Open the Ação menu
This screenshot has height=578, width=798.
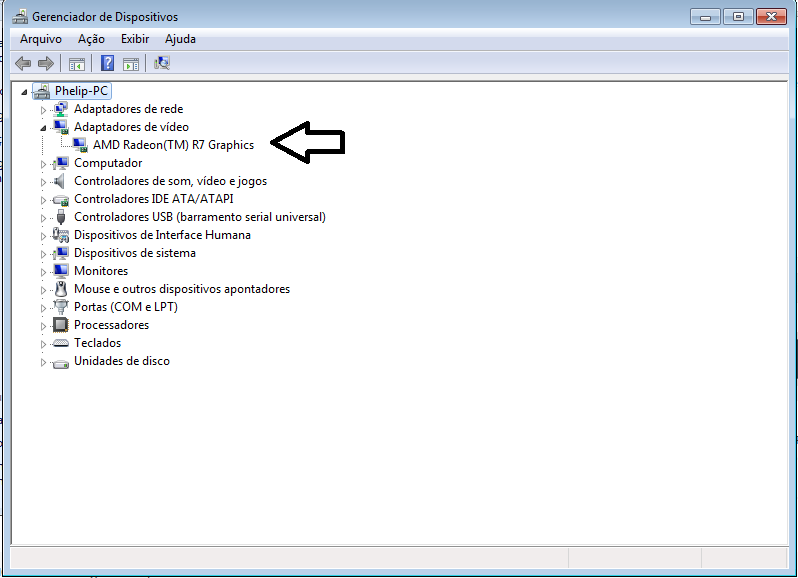click(91, 39)
